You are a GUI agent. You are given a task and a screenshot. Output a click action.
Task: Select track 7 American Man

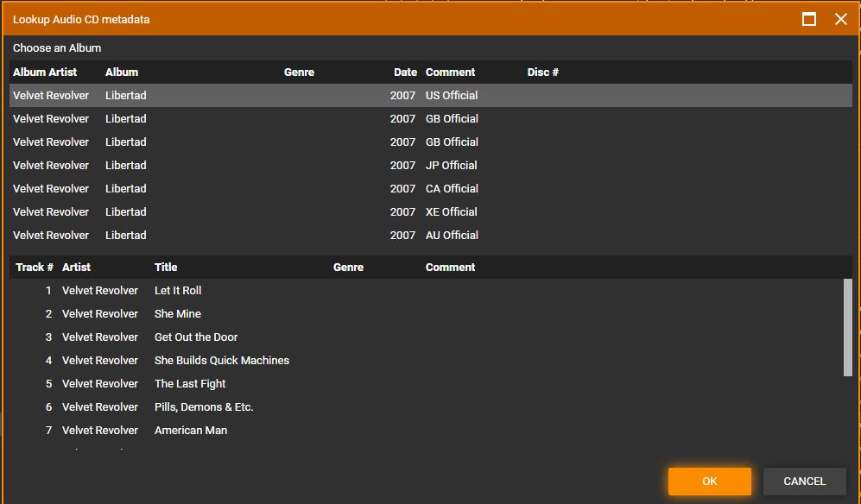[x=191, y=431]
